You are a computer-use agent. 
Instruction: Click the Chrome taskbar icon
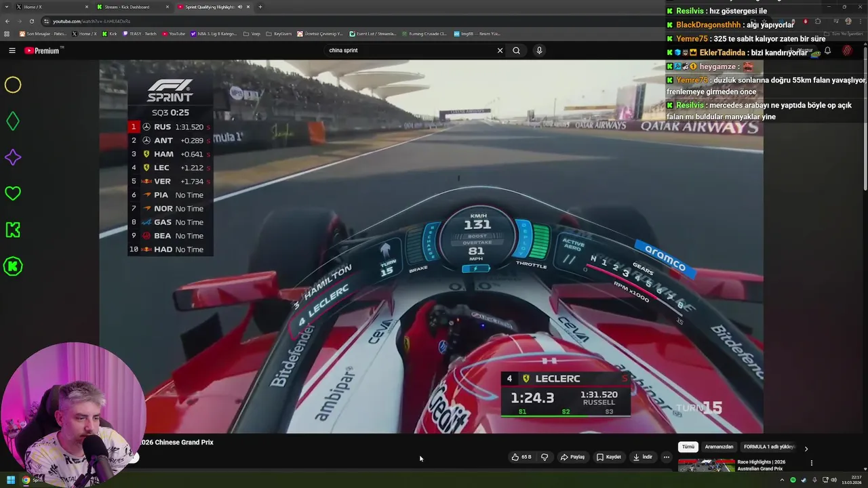[x=26, y=480]
